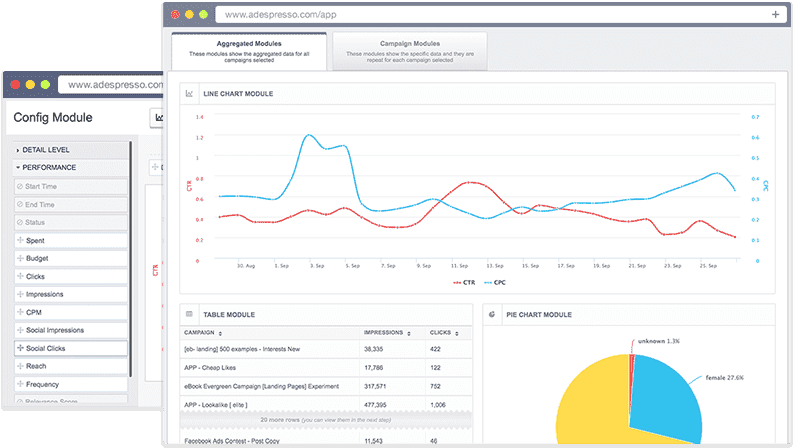Sort table by Impressions column
The width and height of the screenshot is (794, 448).
click(x=384, y=332)
